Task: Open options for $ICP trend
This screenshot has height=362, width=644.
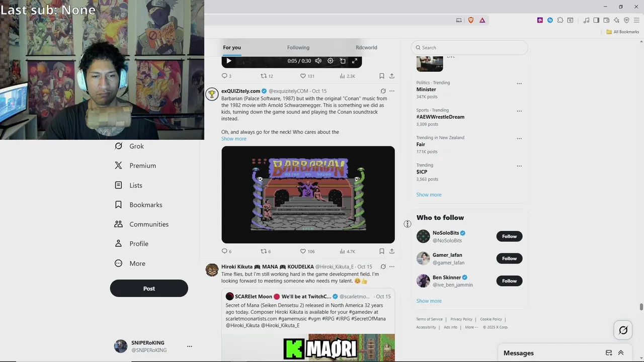Action: pyautogui.click(x=519, y=166)
